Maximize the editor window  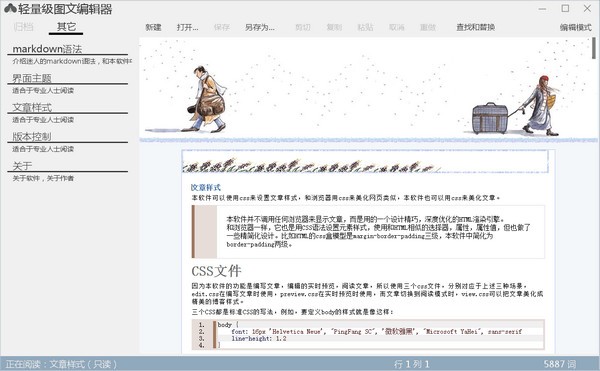(565, 8)
